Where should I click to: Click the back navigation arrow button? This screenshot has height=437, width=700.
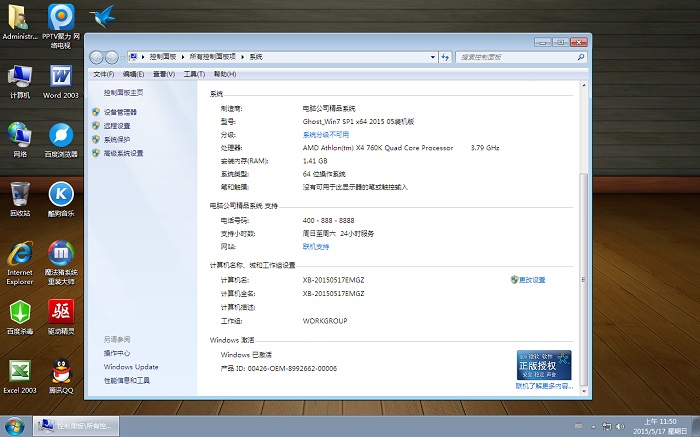97,58
